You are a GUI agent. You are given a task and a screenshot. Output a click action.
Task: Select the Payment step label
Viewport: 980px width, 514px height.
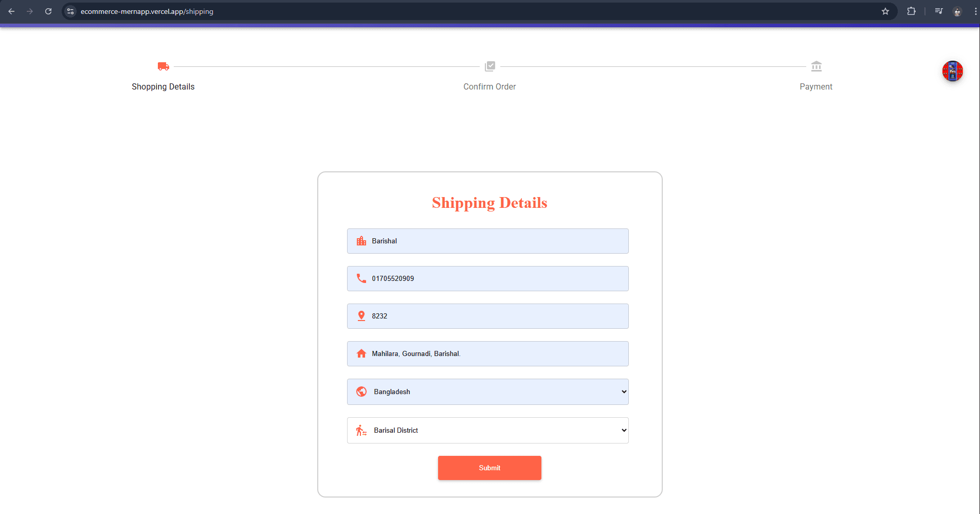pos(815,86)
